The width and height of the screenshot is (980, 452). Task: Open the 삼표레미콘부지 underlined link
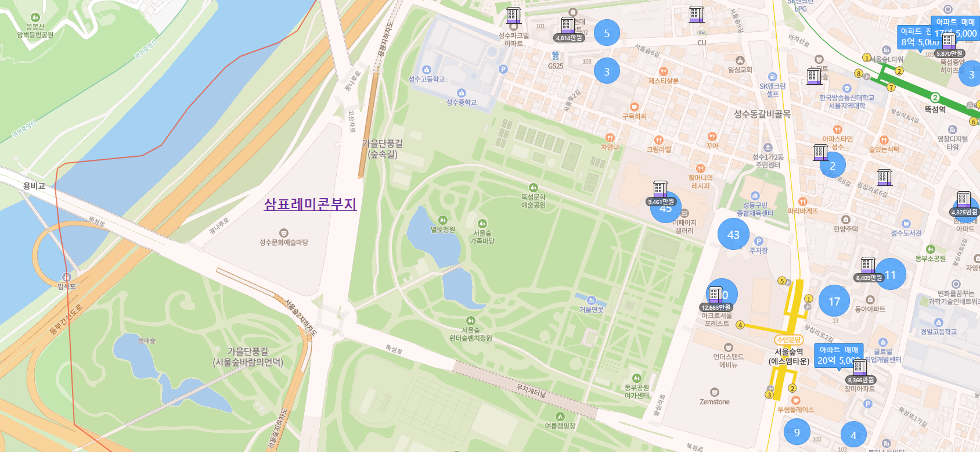[310, 205]
